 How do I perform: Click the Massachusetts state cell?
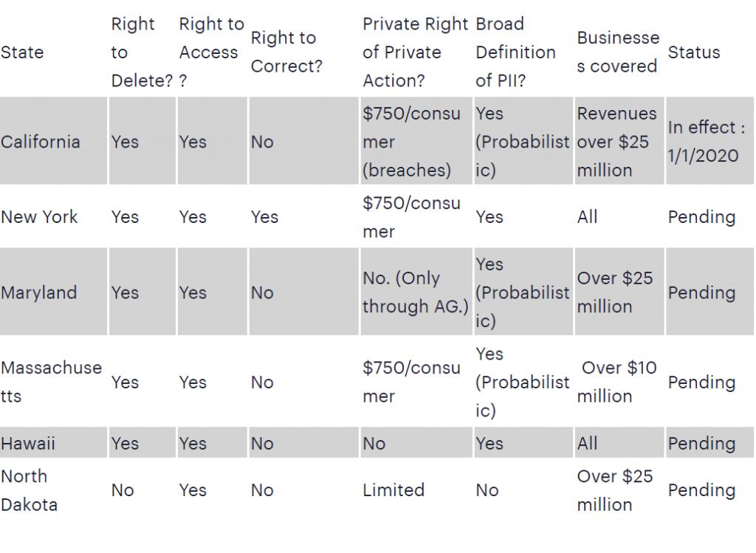tap(51, 382)
